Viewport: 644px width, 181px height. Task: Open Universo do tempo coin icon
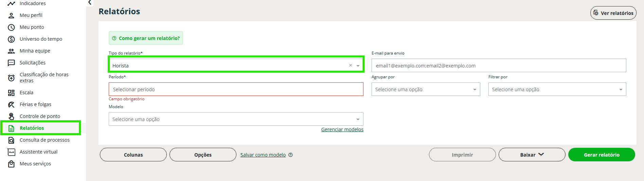[11, 39]
